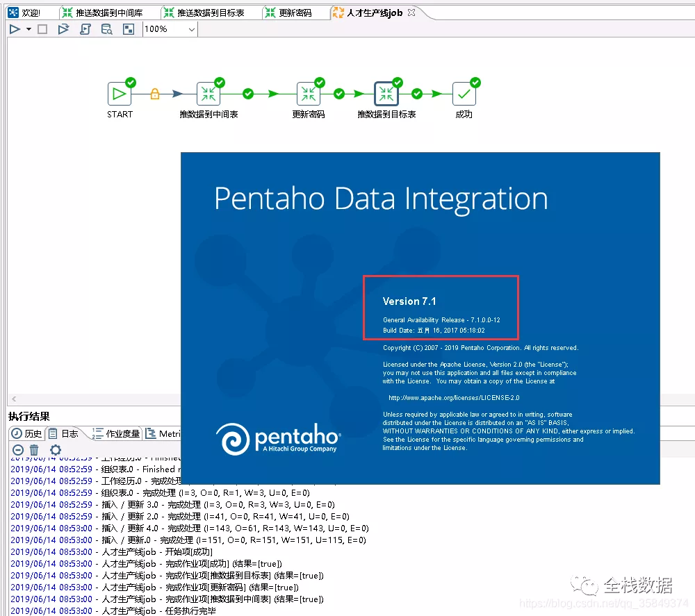The width and height of the screenshot is (695, 616).
Task: Select the 人才生产线job tab
Action: [x=368, y=13]
